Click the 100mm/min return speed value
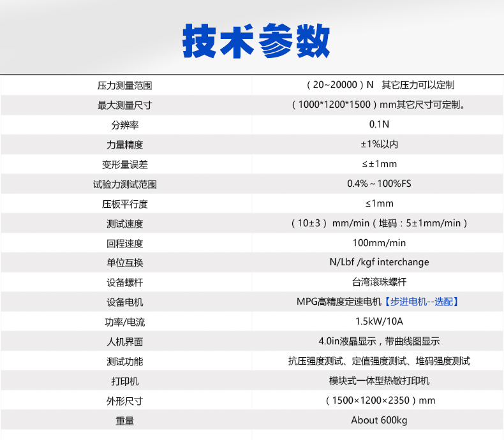Viewport: 504px width, 440px height. (379, 243)
